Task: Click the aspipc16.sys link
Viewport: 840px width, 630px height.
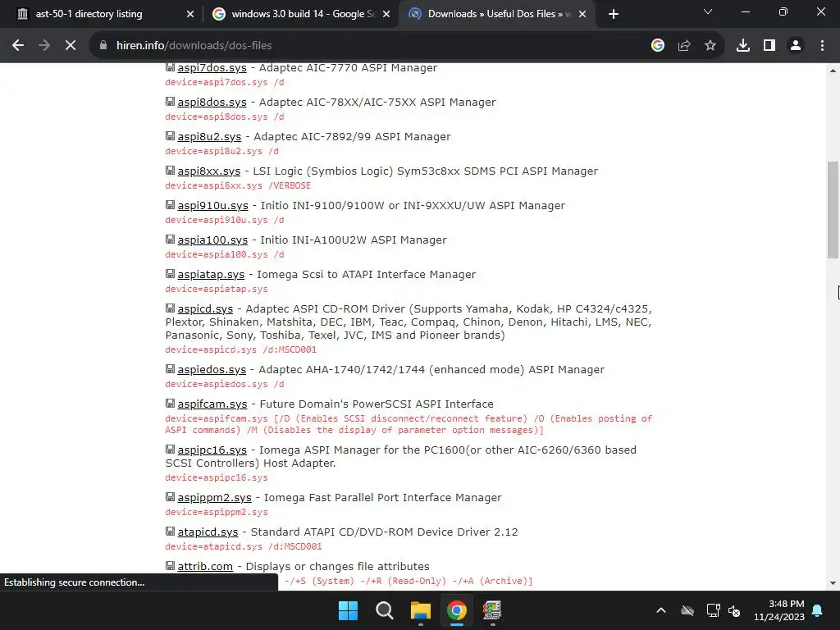Action: click(x=212, y=450)
